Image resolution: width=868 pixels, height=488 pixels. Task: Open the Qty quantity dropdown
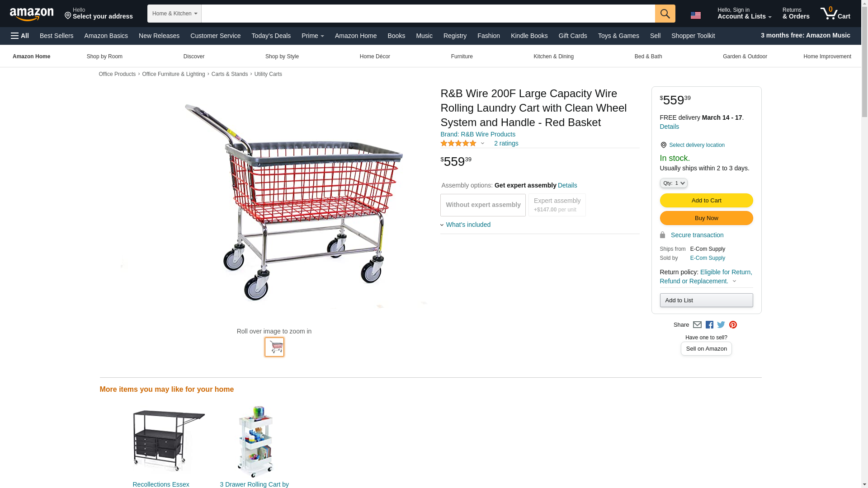coord(673,183)
